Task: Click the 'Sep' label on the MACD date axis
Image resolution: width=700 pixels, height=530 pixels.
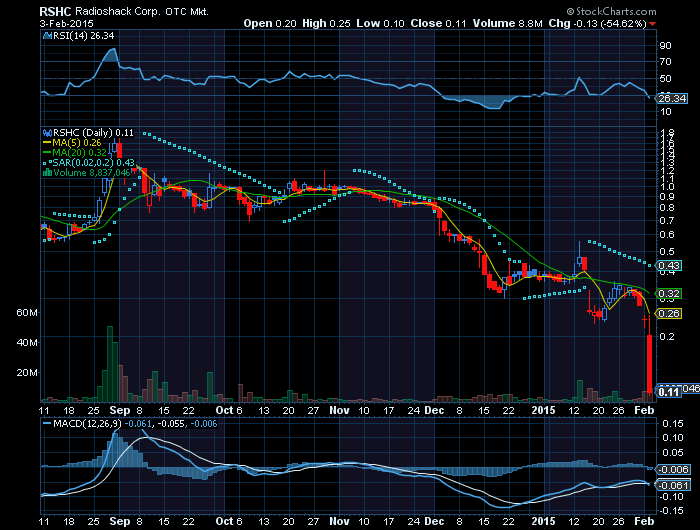Action: pos(120,521)
